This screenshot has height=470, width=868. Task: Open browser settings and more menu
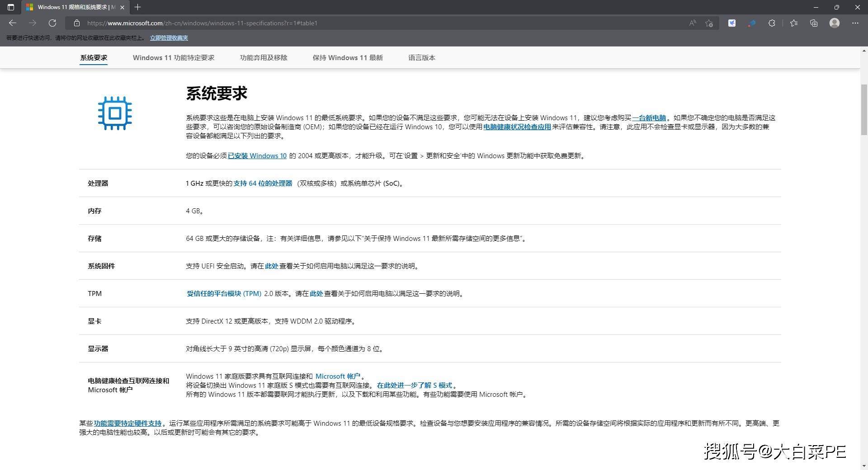(855, 23)
